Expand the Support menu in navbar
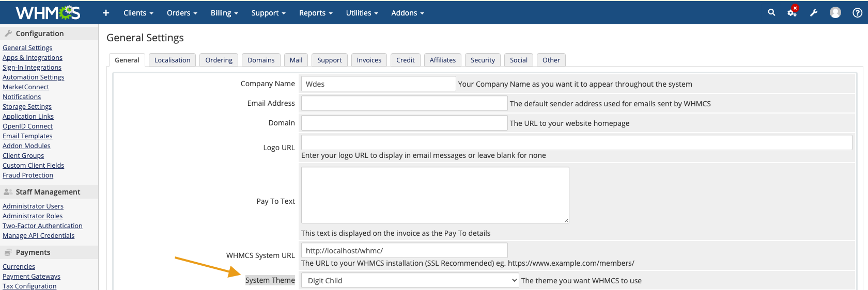Screen dimensions: 868x290 tap(269, 13)
